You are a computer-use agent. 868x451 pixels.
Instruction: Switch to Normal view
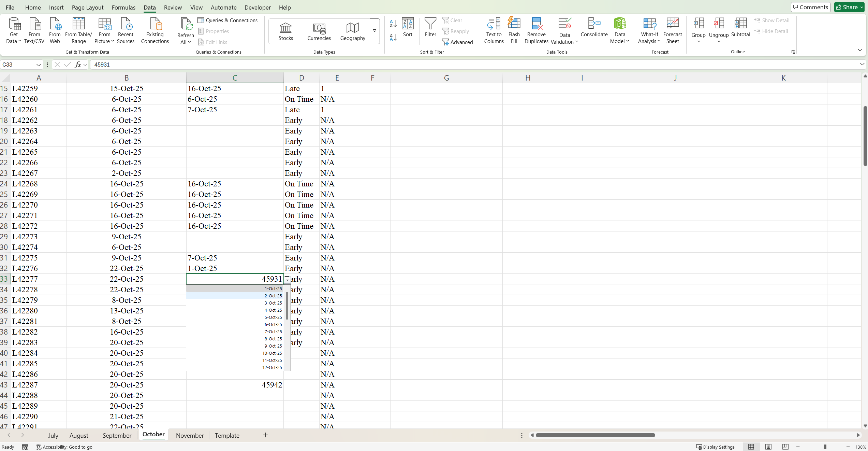coord(751,447)
